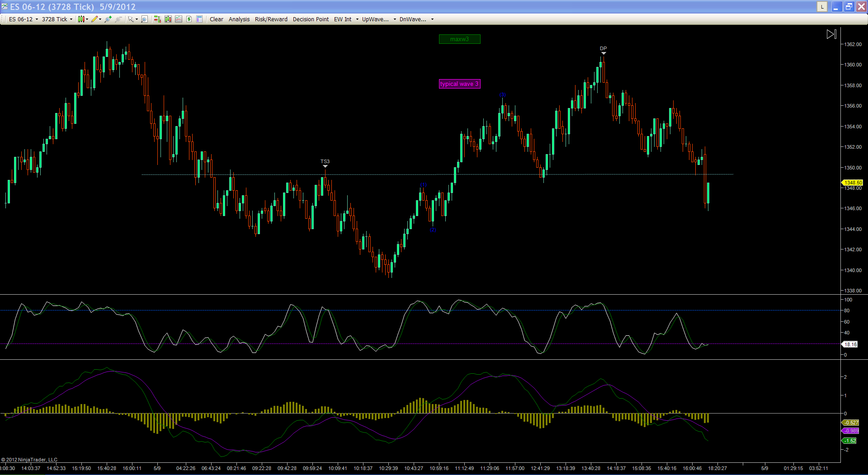Click the yellow 1348.50 price marker
This screenshot has width=868, height=475.
852,183
